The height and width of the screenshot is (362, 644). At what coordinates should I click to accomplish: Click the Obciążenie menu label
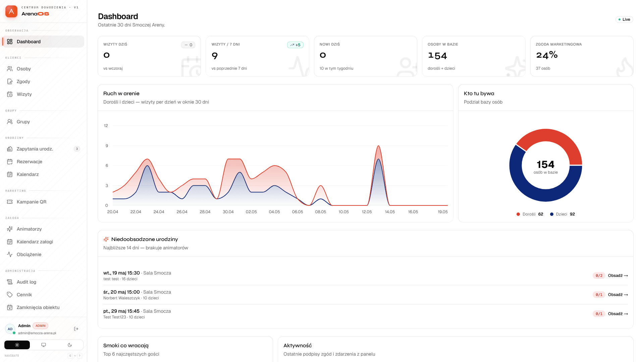tap(29, 254)
